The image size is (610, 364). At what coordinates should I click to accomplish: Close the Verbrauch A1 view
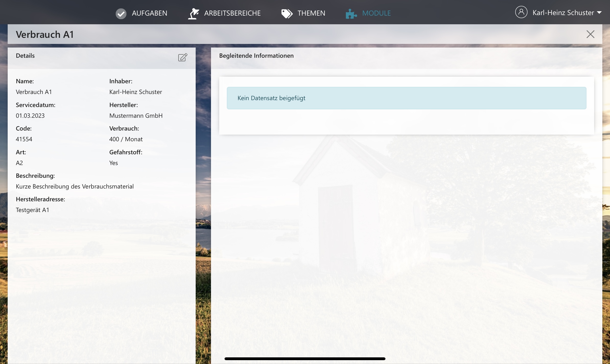590,34
